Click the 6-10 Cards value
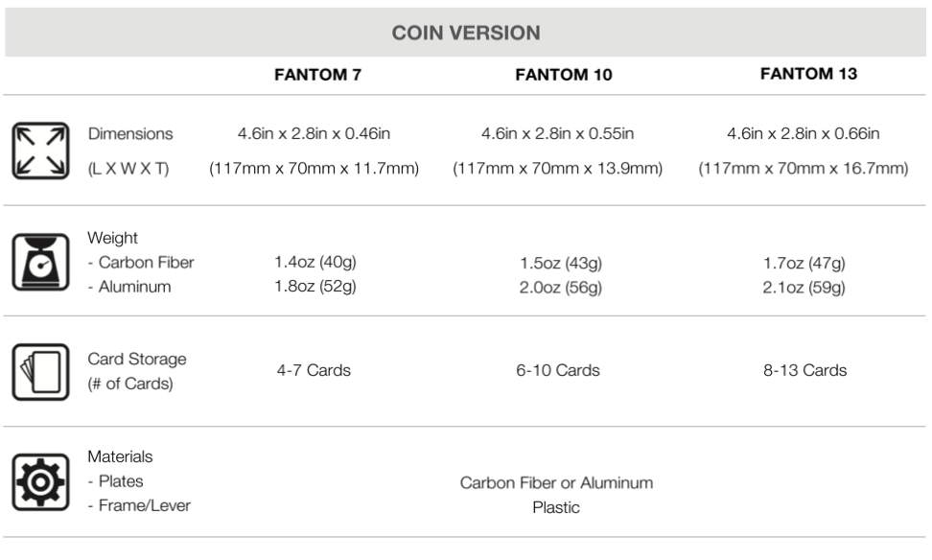932x560 pixels. point(558,370)
